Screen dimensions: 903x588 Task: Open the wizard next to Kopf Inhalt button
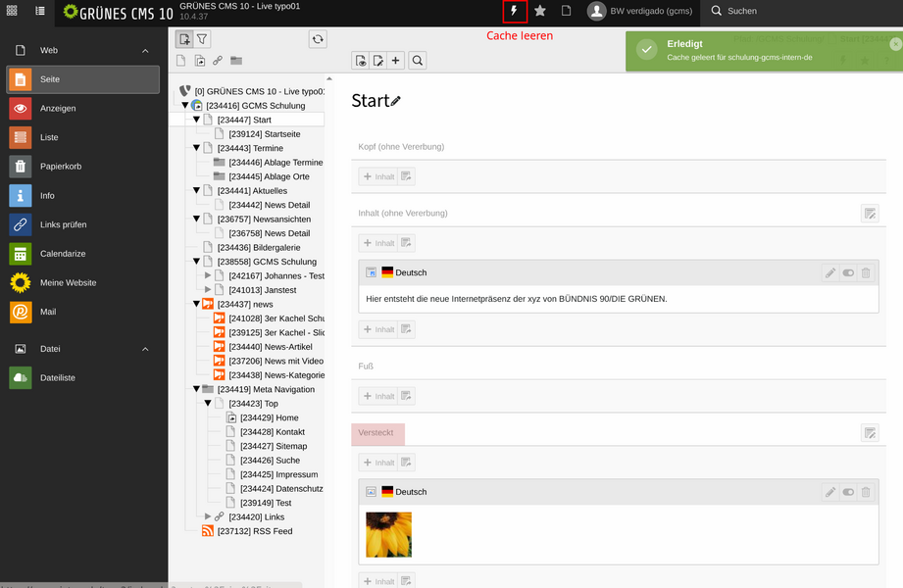pyautogui.click(x=407, y=176)
